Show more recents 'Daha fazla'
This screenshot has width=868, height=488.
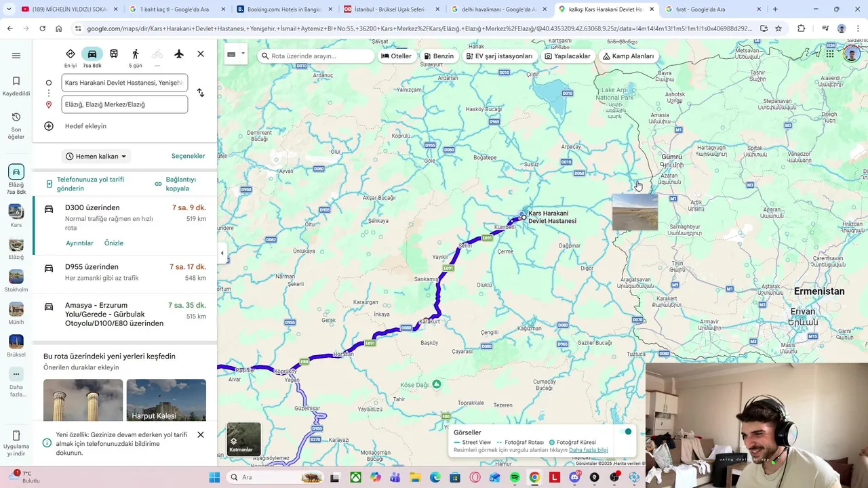(x=16, y=382)
